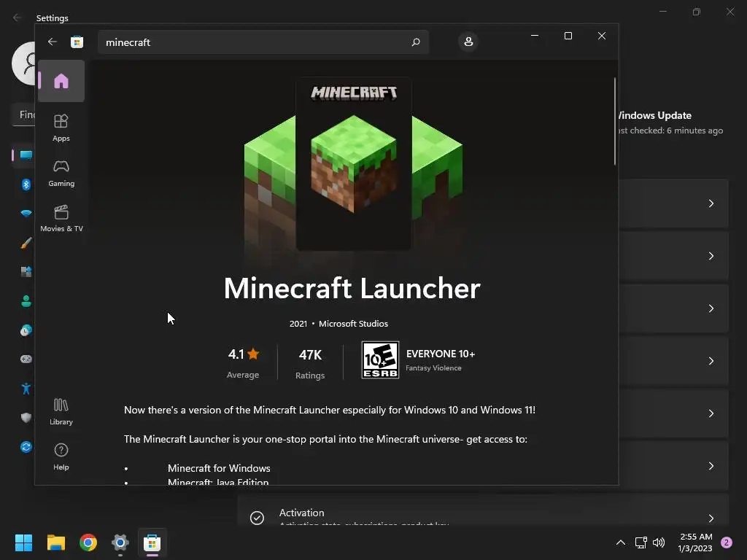
Task: Expand the third Settings row chevron
Action: coord(711,308)
